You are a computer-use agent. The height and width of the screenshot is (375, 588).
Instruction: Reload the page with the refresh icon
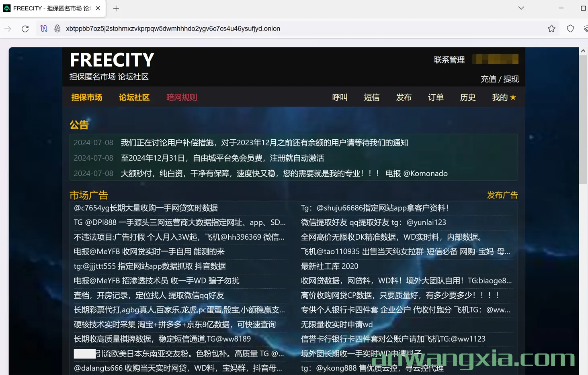(x=25, y=29)
